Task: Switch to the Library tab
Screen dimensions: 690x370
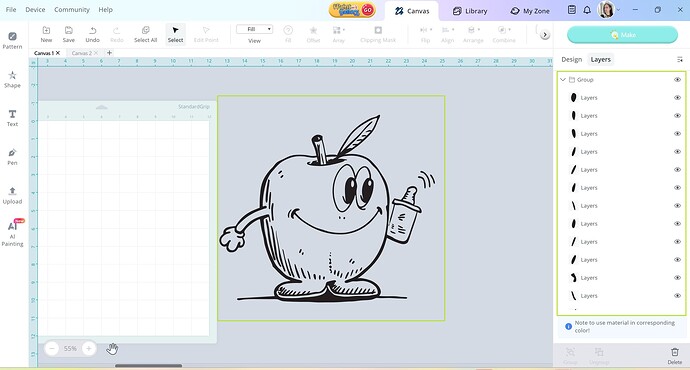Action: point(470,11)
